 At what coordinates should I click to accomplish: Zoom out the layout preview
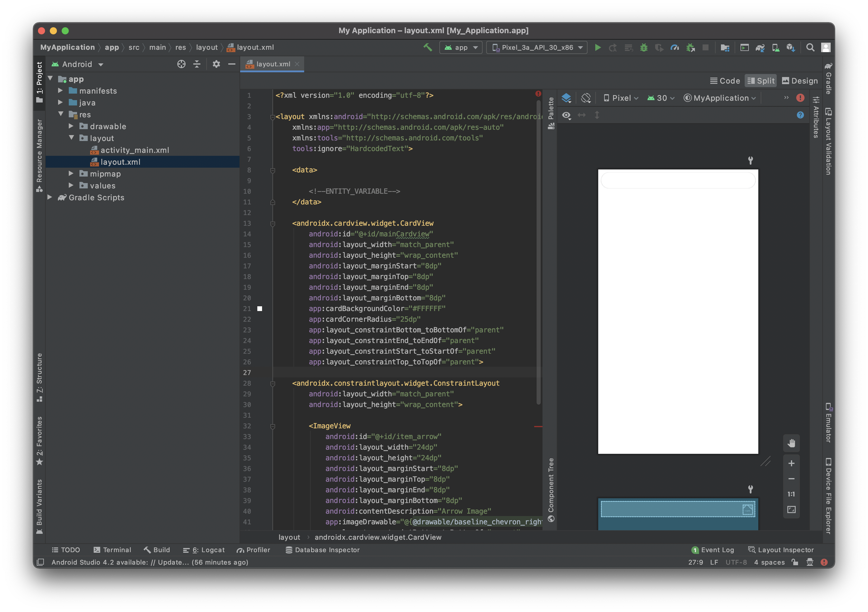[791, 479]
